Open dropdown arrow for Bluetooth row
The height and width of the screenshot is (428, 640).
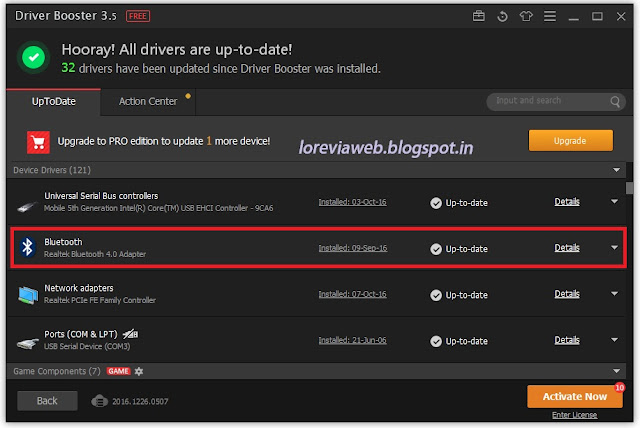[x=614, y=248]
